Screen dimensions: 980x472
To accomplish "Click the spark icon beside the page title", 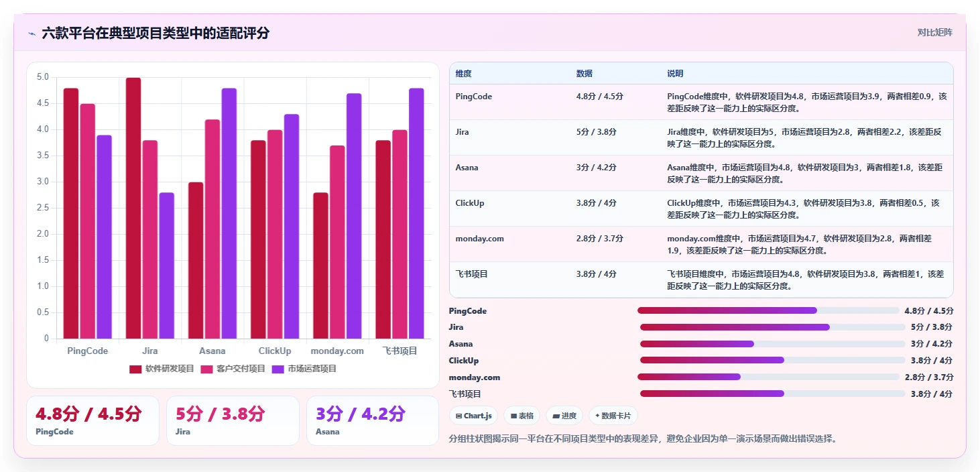I will pyautogui.click(x=32, y=33).
